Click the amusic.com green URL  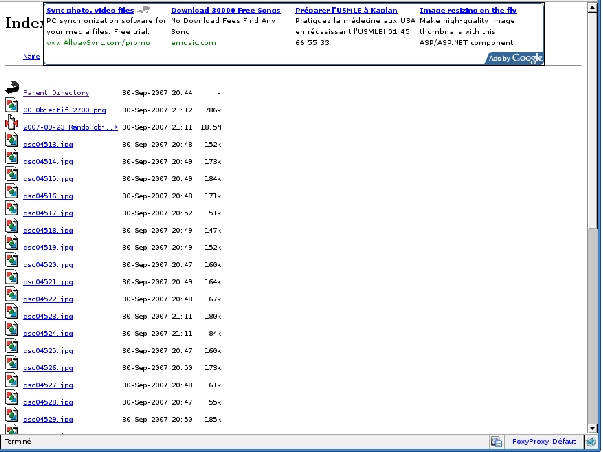coord(194,43)
